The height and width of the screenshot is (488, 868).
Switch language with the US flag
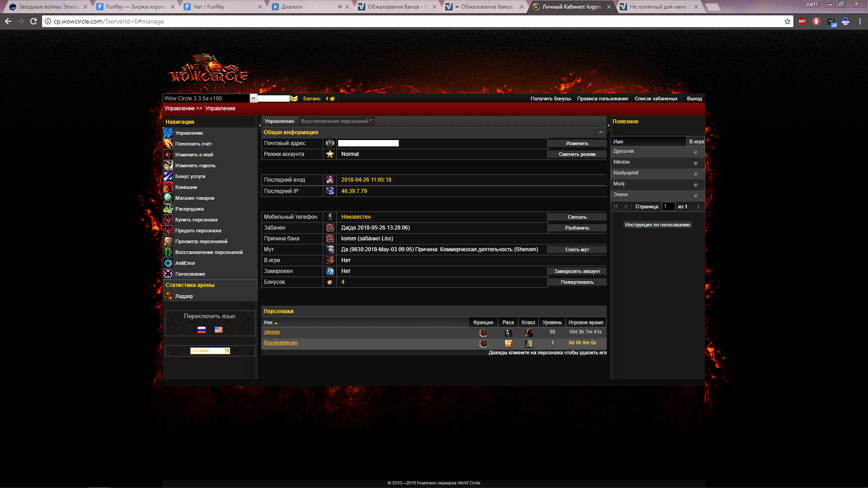pos(218,330)
